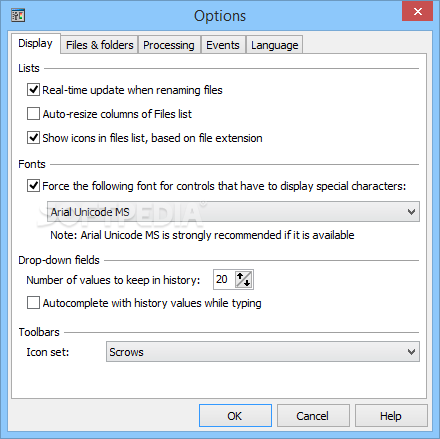Select the Language tab
This screenshot has height=439, width=440.
click(274, 45)
